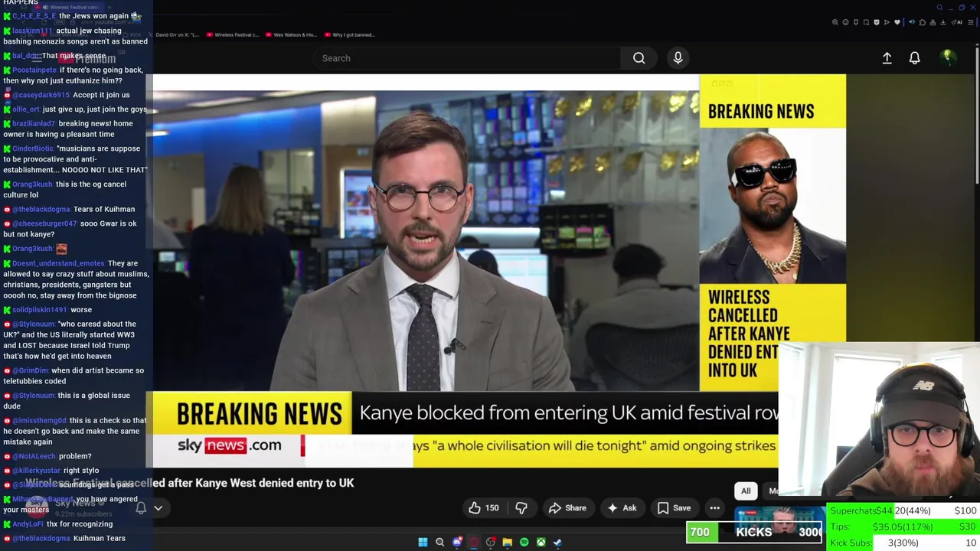Open the browser ad-blocker shield icon
Screen dimensions: 980x551
pyautogui.click(x=877, y=22)
